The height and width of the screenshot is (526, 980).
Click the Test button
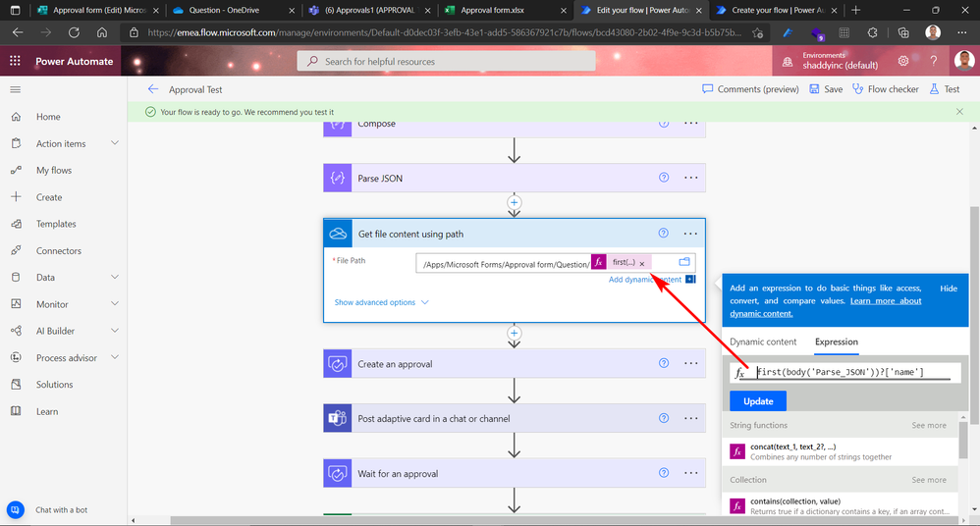[945, 89]
